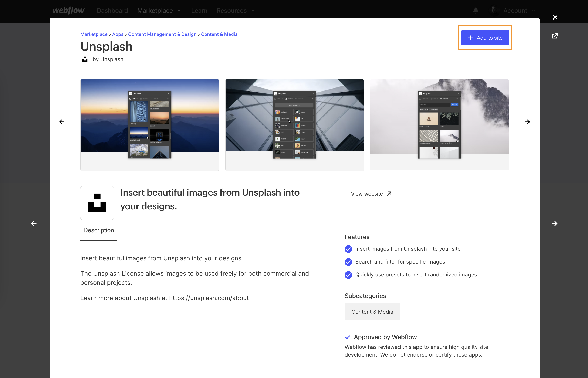Go back in carousel with the left arrow
This screenshot has height=378, width=588.
(x=62, y=122)
